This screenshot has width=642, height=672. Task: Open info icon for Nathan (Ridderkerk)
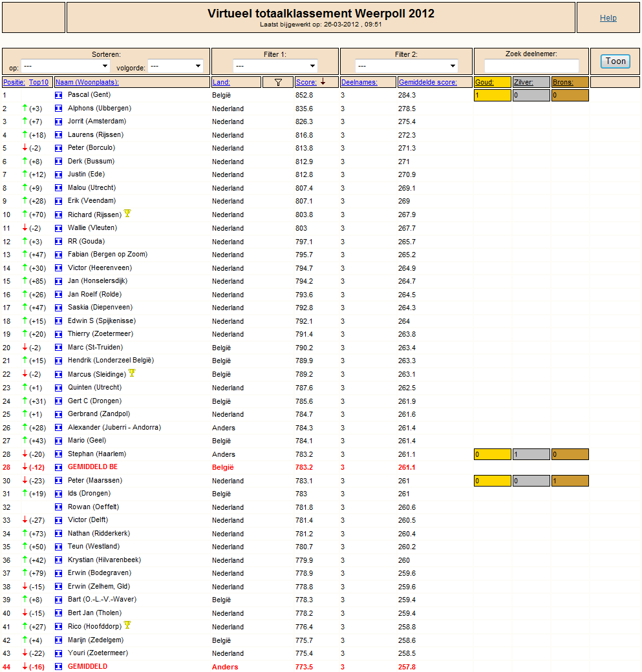(x=58, y=534)
